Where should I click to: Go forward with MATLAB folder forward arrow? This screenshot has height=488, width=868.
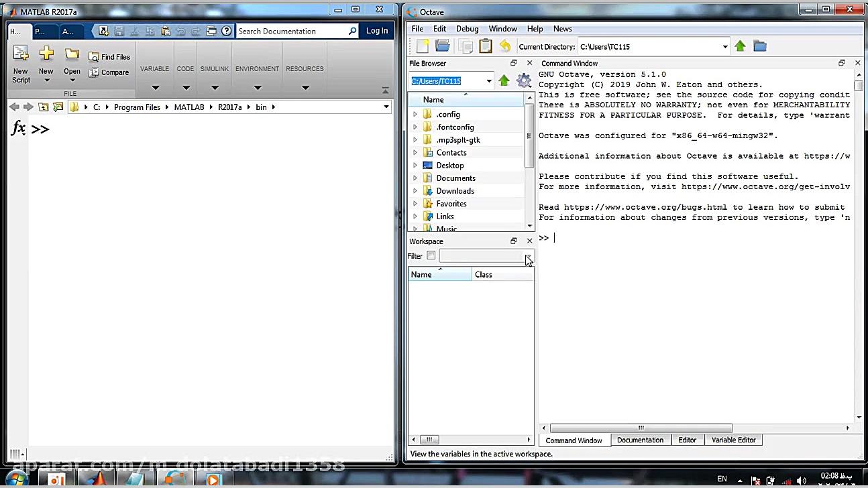coord(28,107)
